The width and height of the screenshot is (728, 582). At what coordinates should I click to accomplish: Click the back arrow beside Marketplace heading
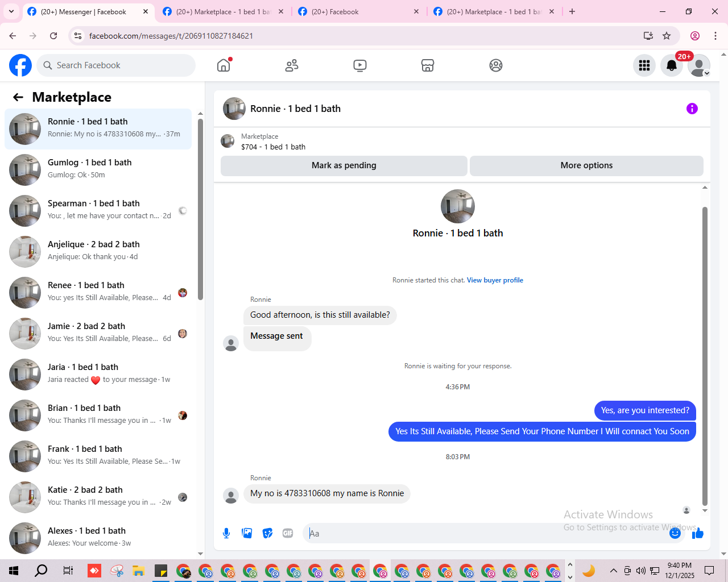(x=18, y=97)
